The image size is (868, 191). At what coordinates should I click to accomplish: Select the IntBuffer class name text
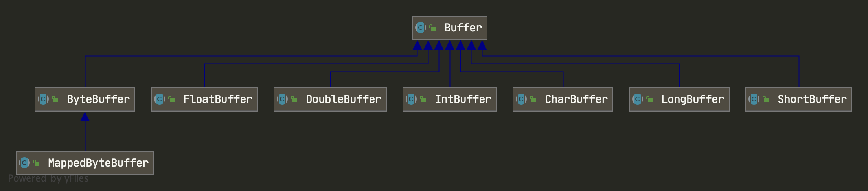tap(463, 99)
